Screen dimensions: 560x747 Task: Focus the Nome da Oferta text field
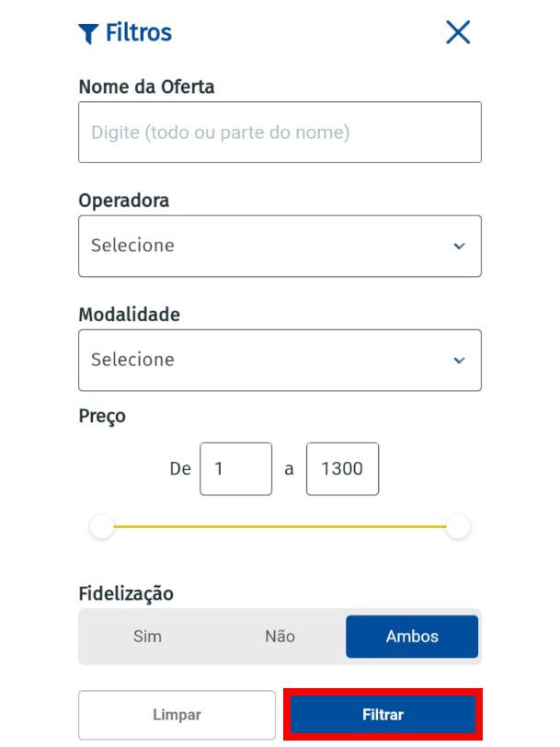pyautogui.click(x=280, y=132)
